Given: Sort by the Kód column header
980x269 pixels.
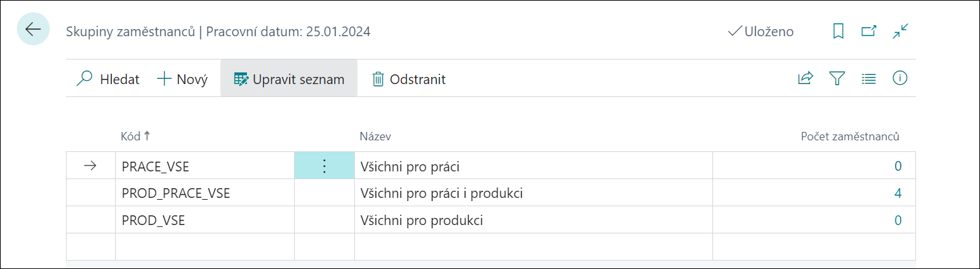Looking at the screenshot, I should tap(136, 136).
